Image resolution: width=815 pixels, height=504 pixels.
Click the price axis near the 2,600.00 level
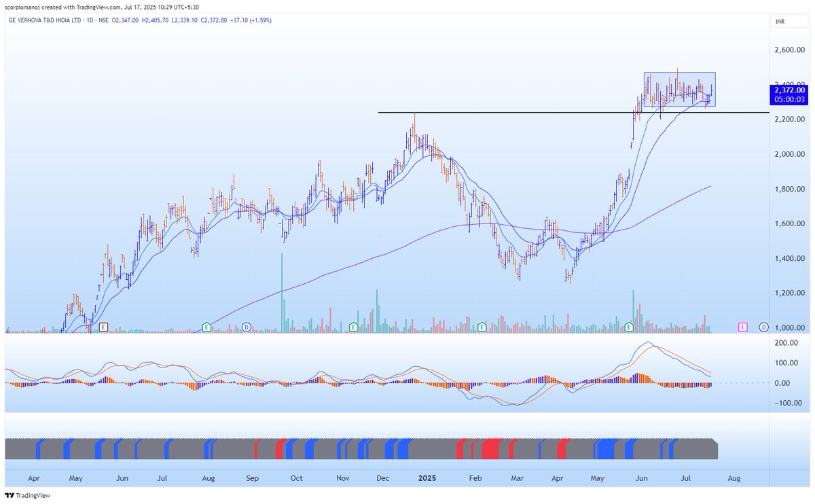[790, 48]
